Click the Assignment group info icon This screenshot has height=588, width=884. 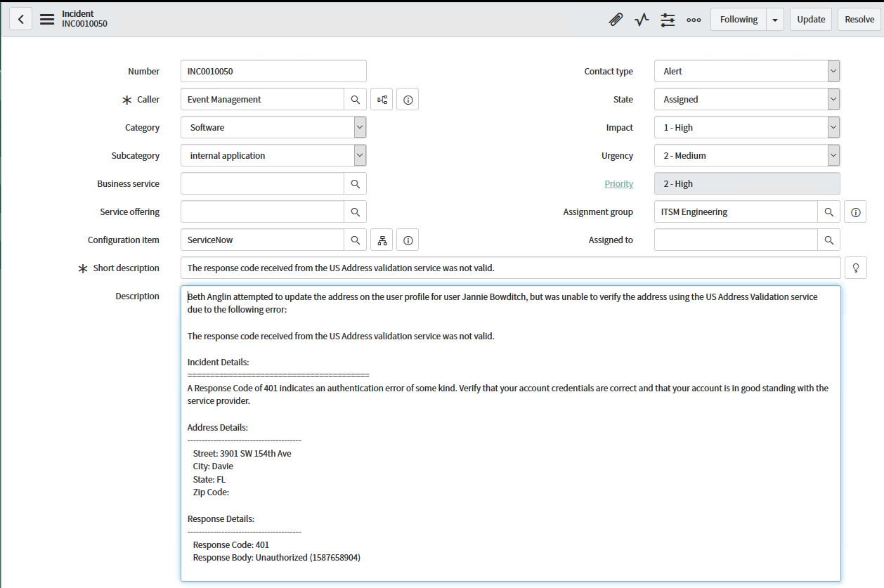pos(854,211)
